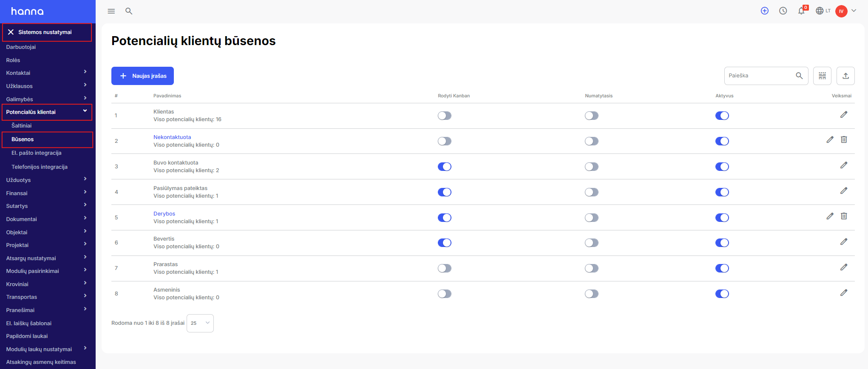Edit the Klientas row pencil icon
868x369 pixels.
[x=844, y=115]
